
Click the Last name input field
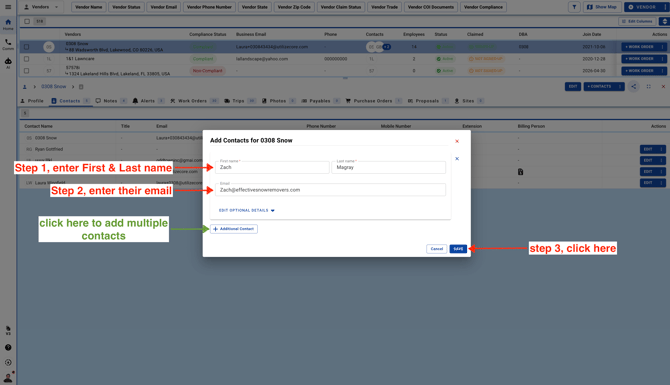pos(388,167)
